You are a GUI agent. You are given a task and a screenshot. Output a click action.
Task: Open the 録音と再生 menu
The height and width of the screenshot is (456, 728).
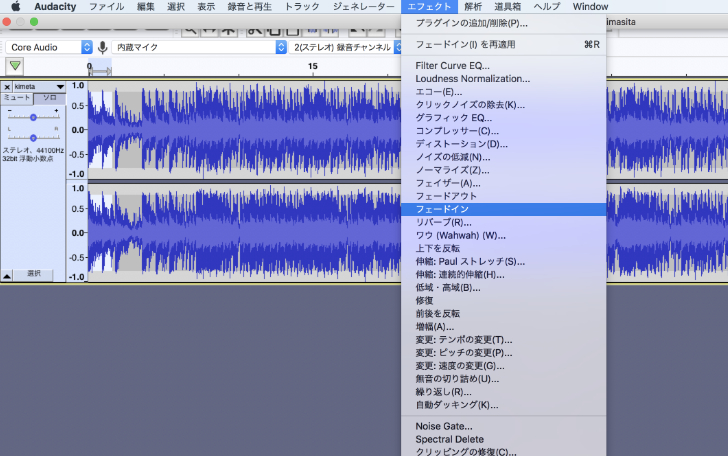249,7
